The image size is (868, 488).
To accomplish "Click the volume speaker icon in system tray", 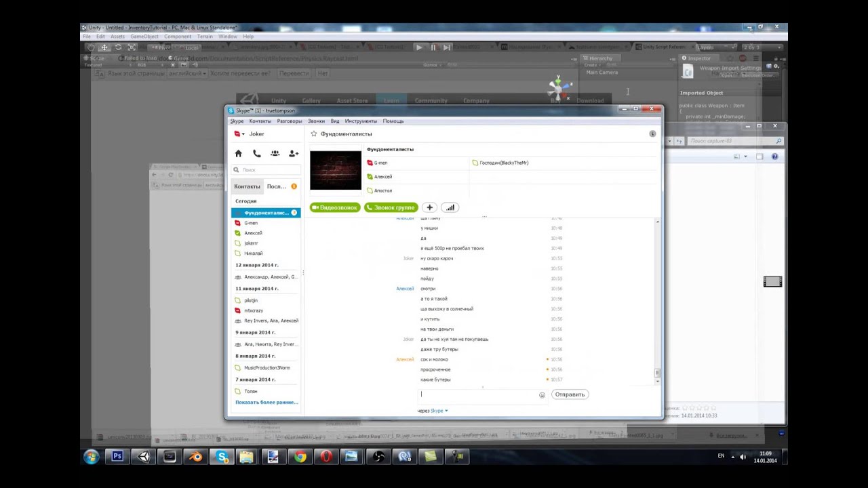I will click(742, 456).
